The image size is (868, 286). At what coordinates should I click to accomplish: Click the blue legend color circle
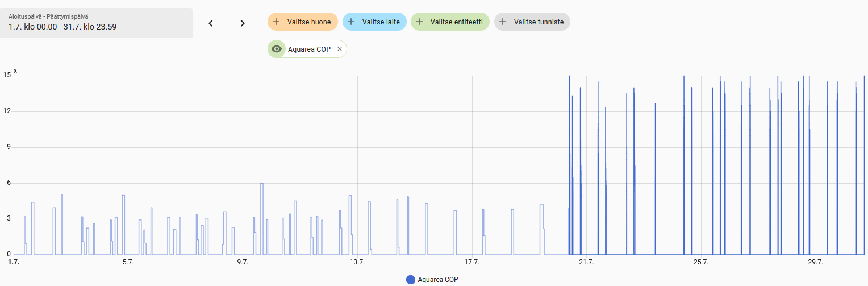411,280
